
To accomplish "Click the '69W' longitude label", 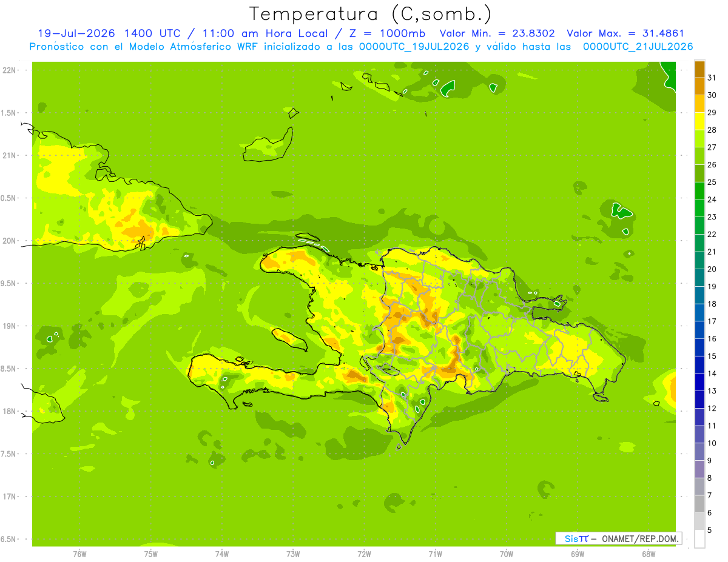I will (x=578, y=554).
